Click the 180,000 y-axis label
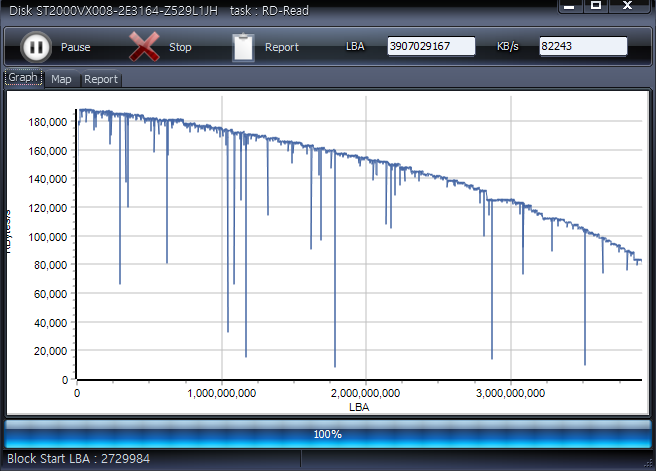 pyautogui.click(x=48, y=122)
